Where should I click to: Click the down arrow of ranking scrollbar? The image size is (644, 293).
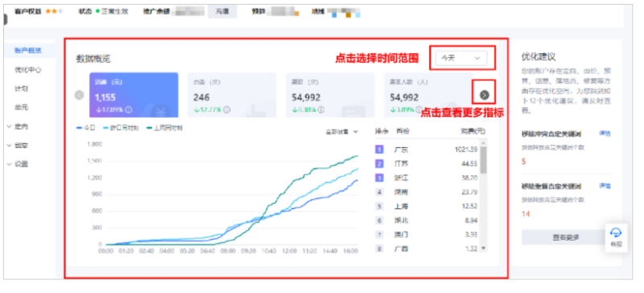[x=484, y=248]
